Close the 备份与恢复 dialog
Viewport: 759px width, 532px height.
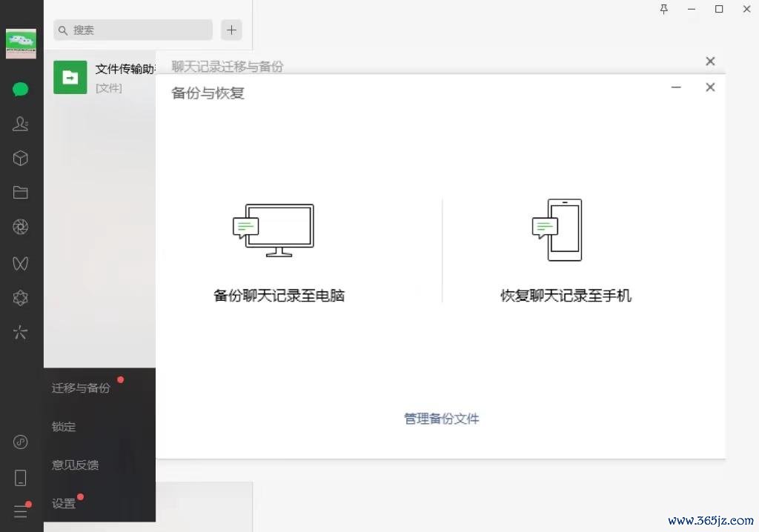[x=710, y=87]
